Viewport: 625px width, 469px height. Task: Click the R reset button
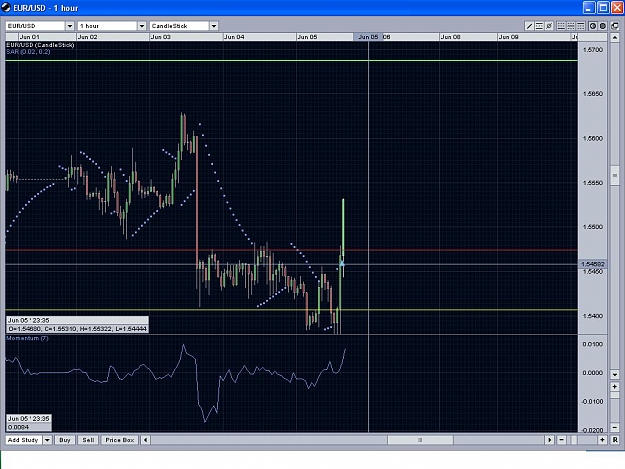615,440
